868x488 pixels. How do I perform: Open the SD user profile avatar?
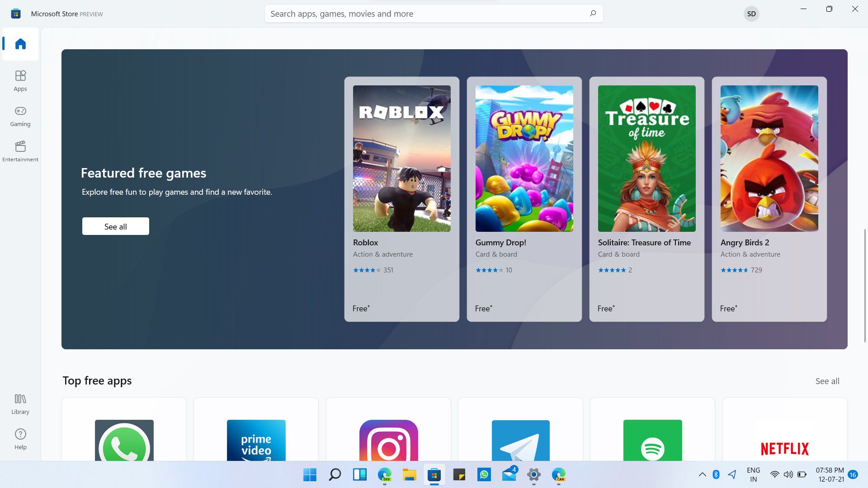click(x=751, y=14)
